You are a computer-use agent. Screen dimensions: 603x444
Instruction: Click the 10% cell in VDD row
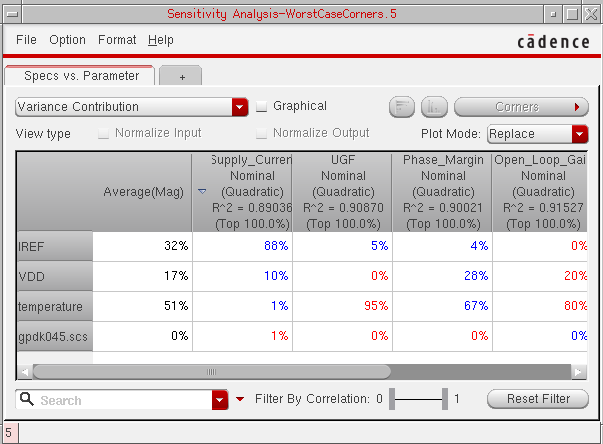(243, 276)
